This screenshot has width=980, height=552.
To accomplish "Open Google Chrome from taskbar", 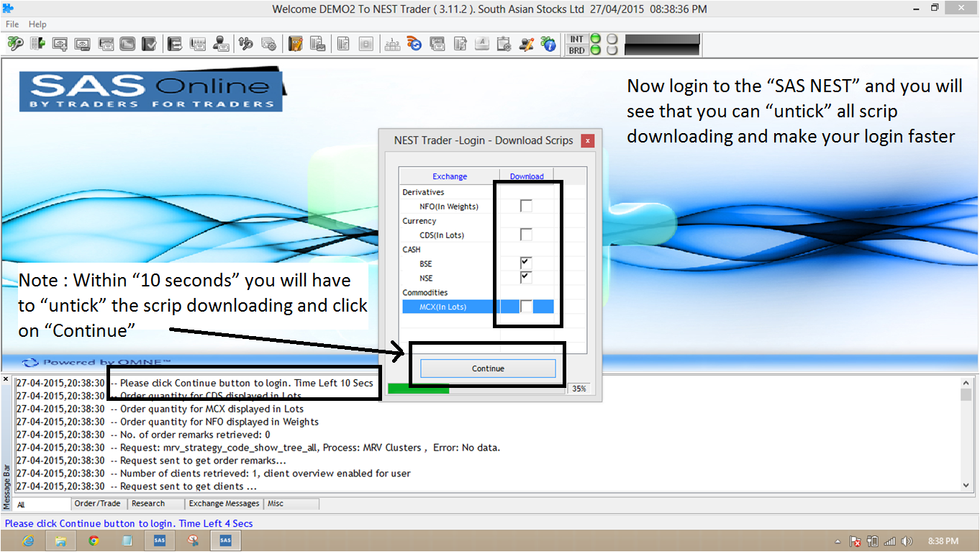I will (x=94, y=540).
